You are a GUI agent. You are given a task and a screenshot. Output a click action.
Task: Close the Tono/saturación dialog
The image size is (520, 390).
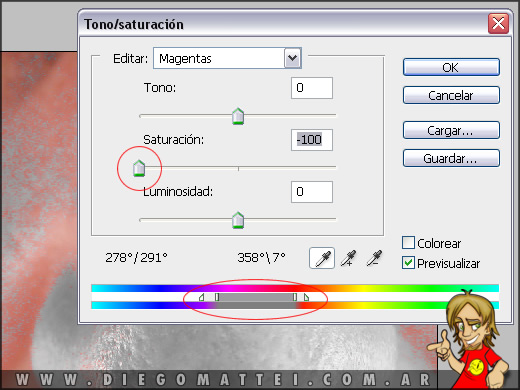[498, 24]
